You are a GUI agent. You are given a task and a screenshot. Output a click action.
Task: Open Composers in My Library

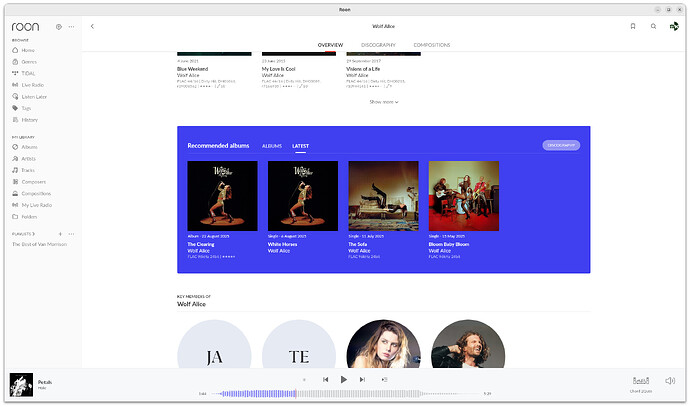33,182
